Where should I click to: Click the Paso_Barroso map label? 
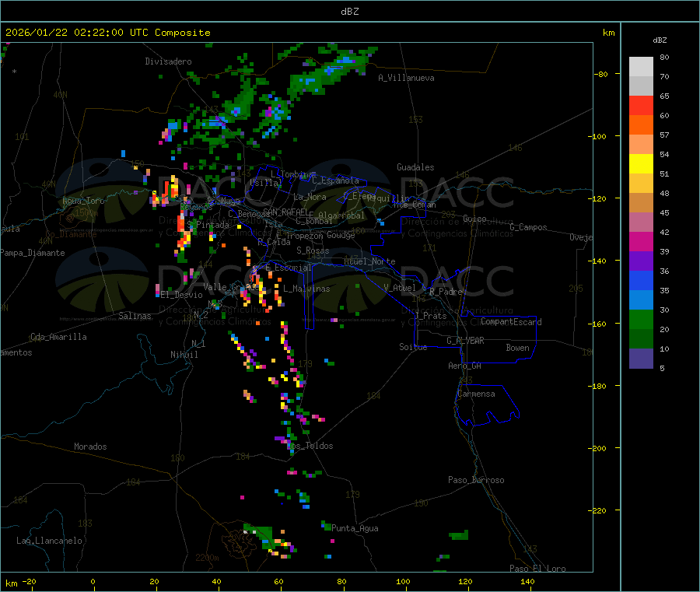coord(476,480)
